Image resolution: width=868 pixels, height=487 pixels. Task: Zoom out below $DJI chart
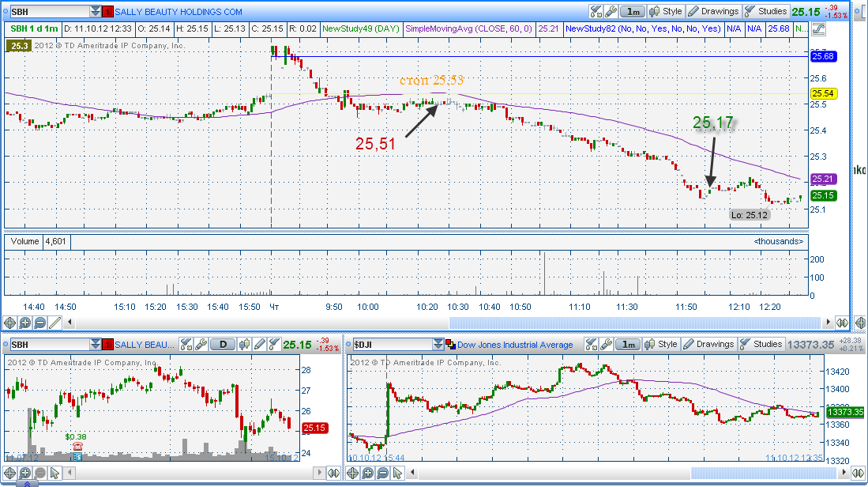382,473
